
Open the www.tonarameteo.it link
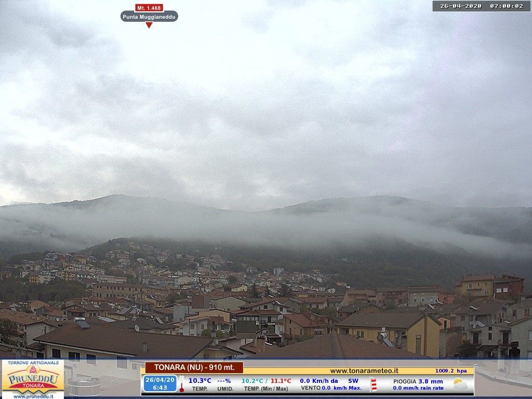364,371
